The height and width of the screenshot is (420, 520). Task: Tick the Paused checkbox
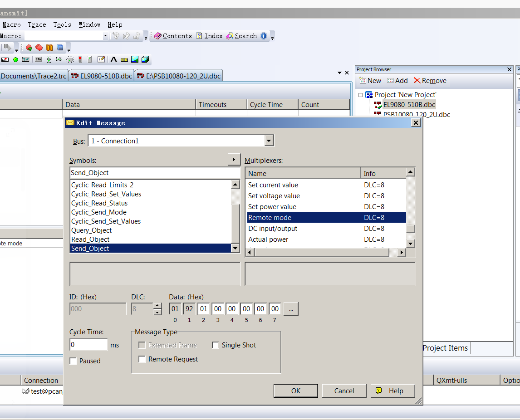[x=73, y=361]
